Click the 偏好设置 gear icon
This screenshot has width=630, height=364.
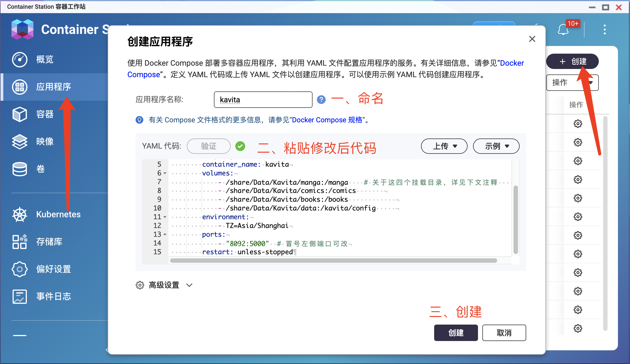20,269
